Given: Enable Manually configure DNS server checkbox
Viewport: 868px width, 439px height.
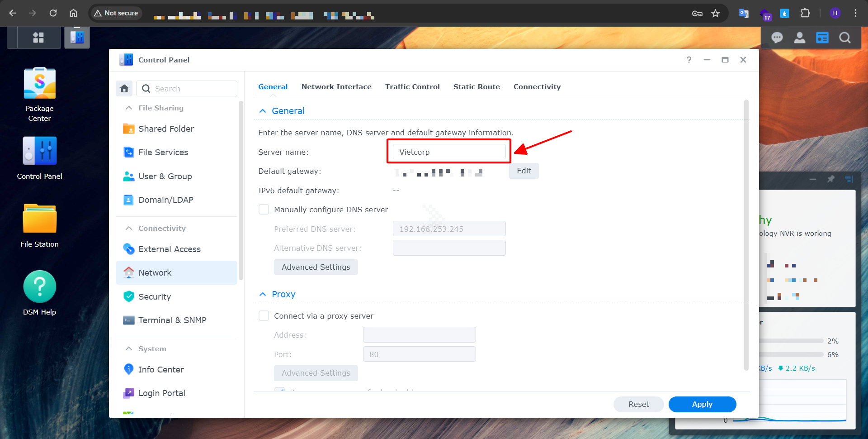Looking at the screenshot, I should (264, 210).
